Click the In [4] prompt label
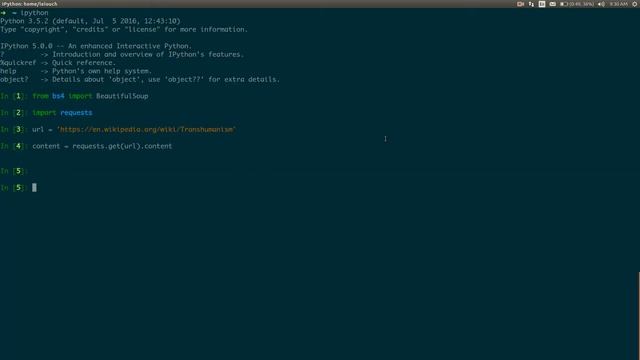This screenshot has height=360, width=640. 14,146
